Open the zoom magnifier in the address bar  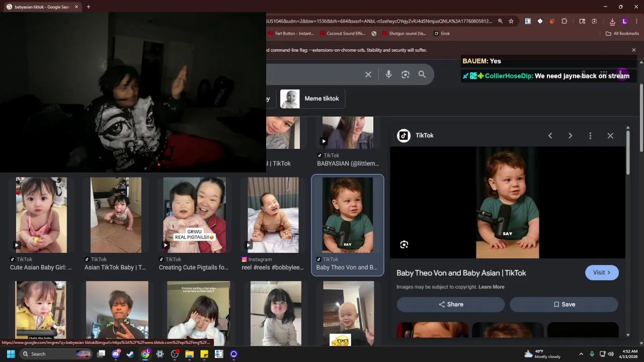(x=500, y=21)
